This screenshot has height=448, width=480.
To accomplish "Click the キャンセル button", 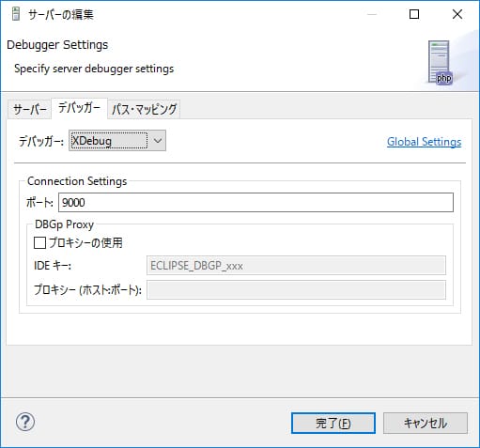I will pyautogui.click(x=426, y=424).
